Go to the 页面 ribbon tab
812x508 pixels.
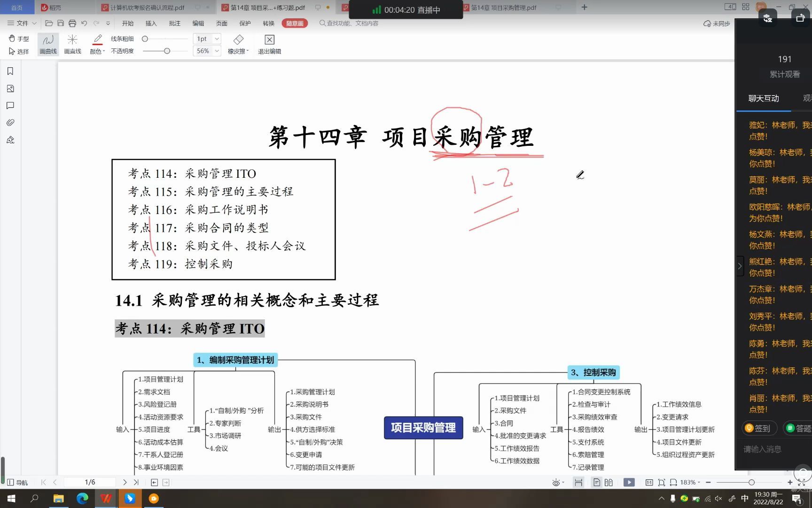(x=222, y=23)
